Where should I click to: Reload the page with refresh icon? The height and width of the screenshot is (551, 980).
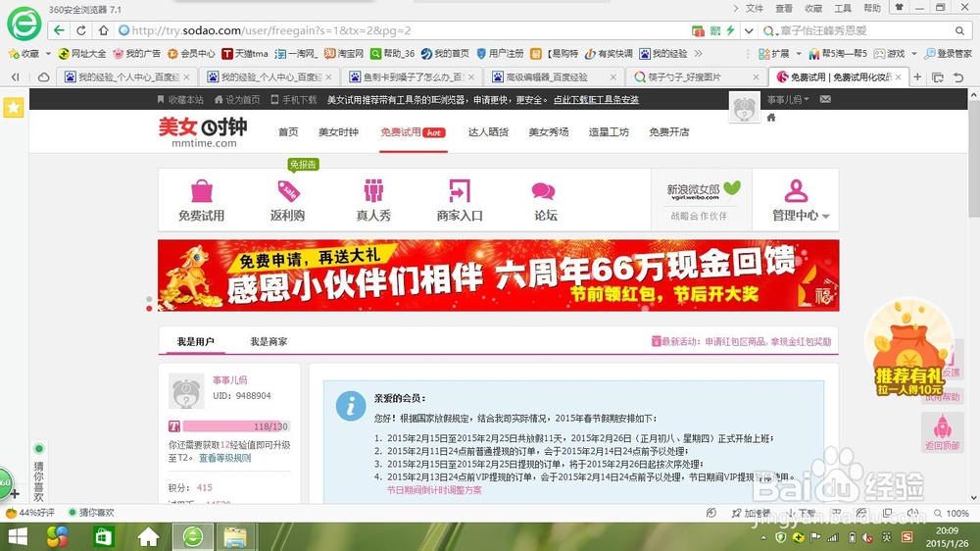pyautogui.click(x=81, y=30)
